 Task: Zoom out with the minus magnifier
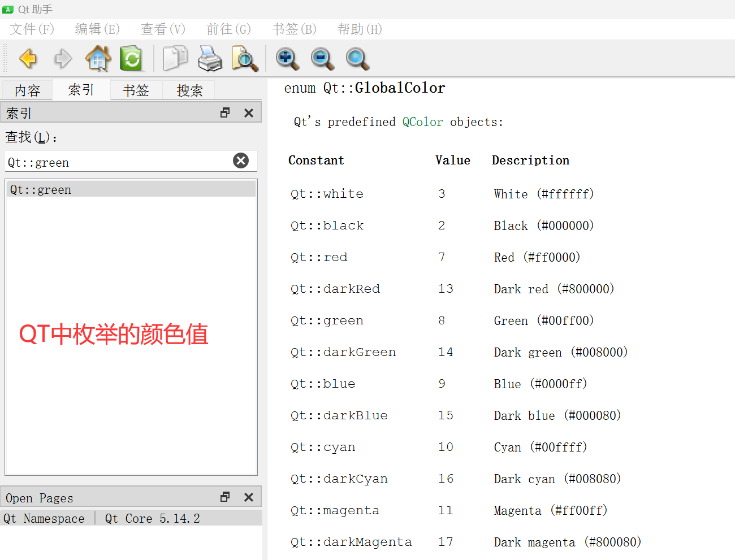pyautogui.click(x=322, y=58)
